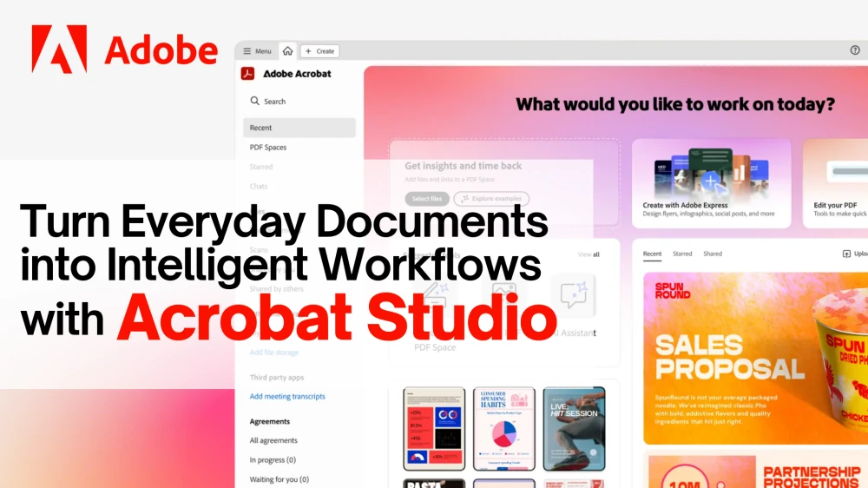Open In progress (0) agreements
Screen dimensions: 868x488
pos(273,459)
